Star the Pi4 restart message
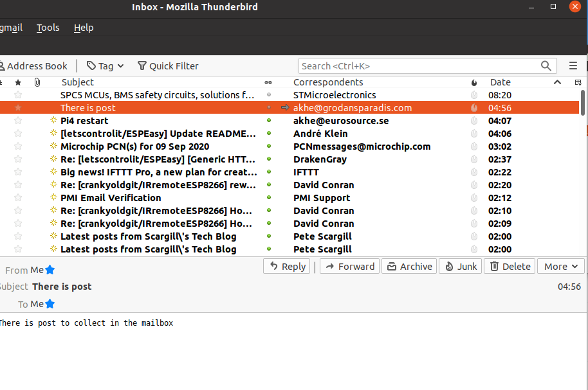Screen dimensions: 588x390 coord(18,121)
